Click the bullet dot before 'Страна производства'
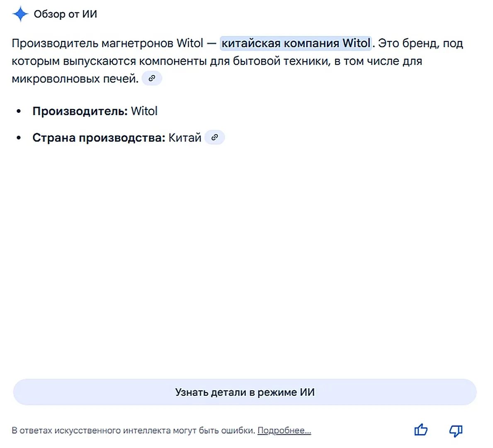 tap(19, 138)
